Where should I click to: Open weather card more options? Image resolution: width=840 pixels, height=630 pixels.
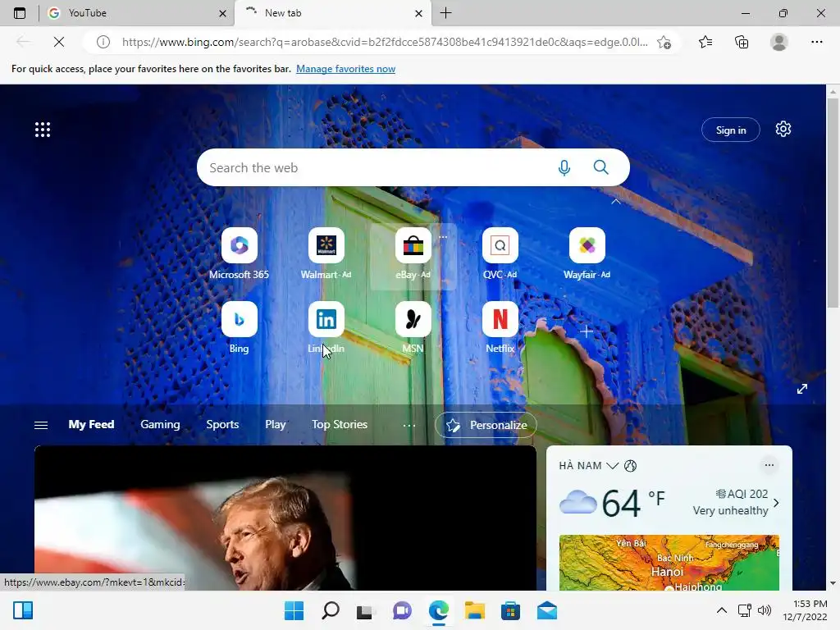tap(769, 465)
